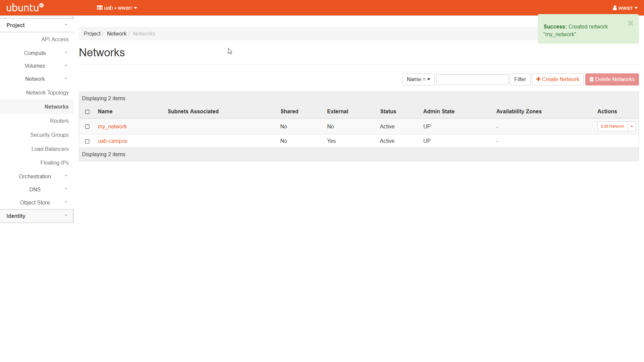Click the Name column header
This screenshot has width=644, height=362.
point(105,111)
